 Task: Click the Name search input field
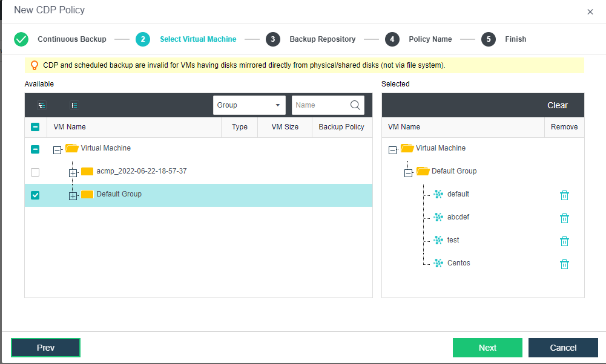[x=320, y=105]
